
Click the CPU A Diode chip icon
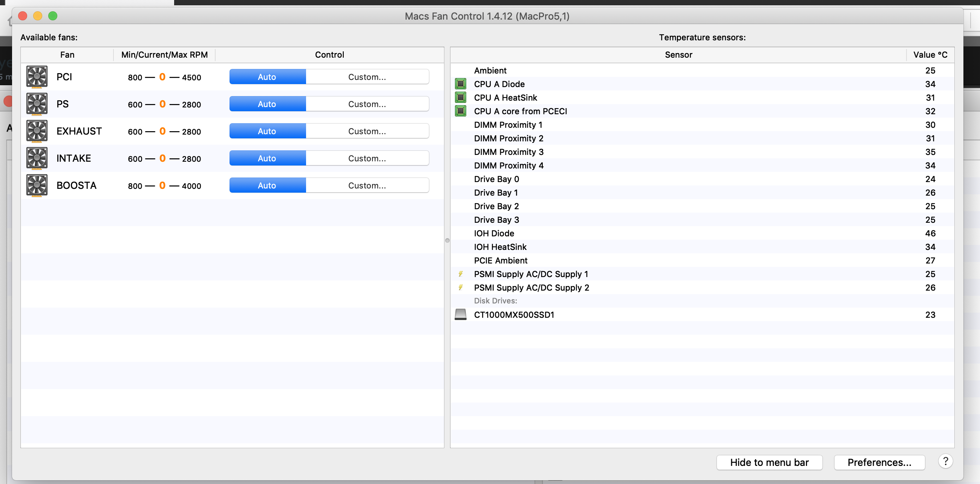tap(460, 84)
